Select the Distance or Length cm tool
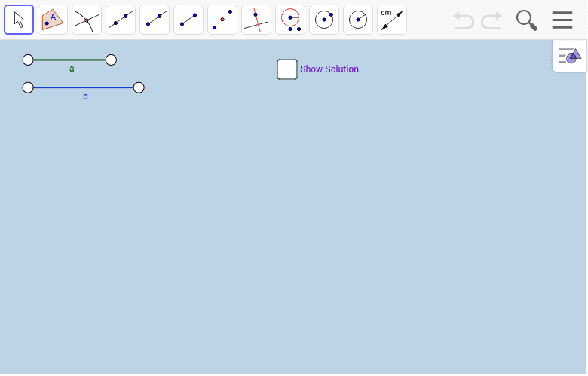This screenshot has height=376, width=588. [392, 20]
